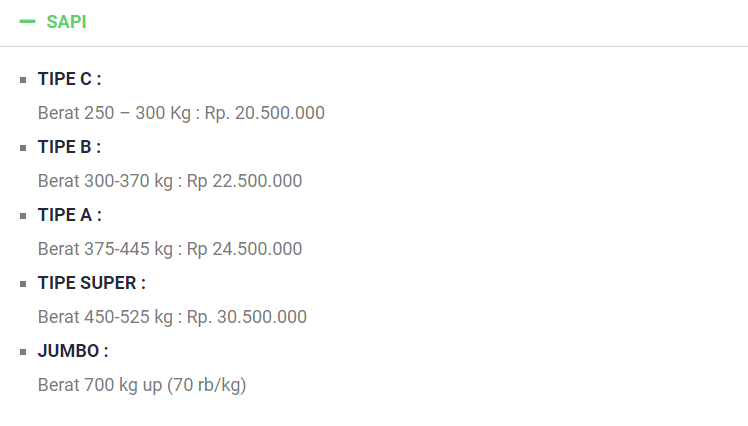Click the bullet beside TIPE C
The width and height of the screenshot is (748, 426).
coord(23,80)
